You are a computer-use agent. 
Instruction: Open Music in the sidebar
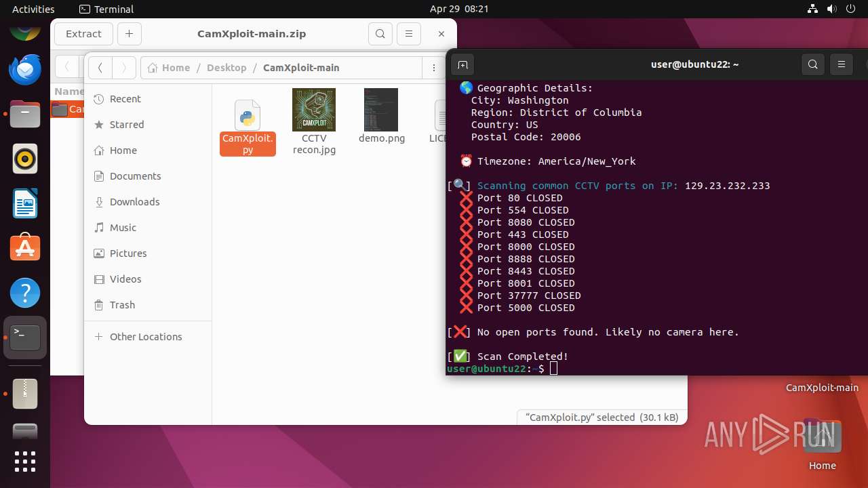pyautogui.click(x=148, y=228)
